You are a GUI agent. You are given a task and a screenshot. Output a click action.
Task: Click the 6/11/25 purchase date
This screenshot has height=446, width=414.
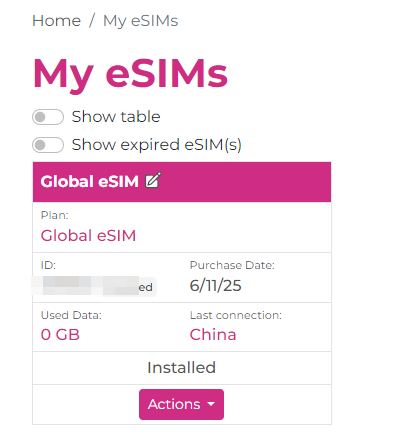[x=215, y=286]
